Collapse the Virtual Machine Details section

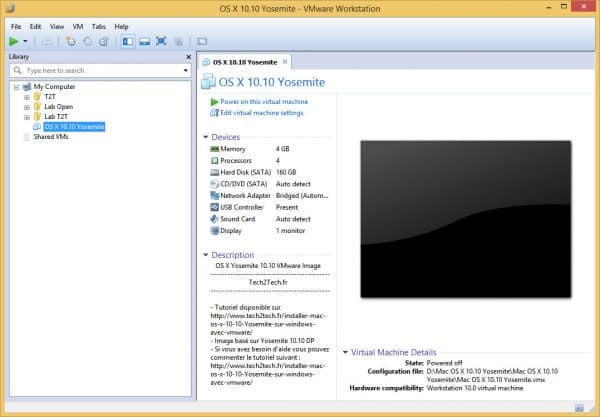(x=345, y=352)
